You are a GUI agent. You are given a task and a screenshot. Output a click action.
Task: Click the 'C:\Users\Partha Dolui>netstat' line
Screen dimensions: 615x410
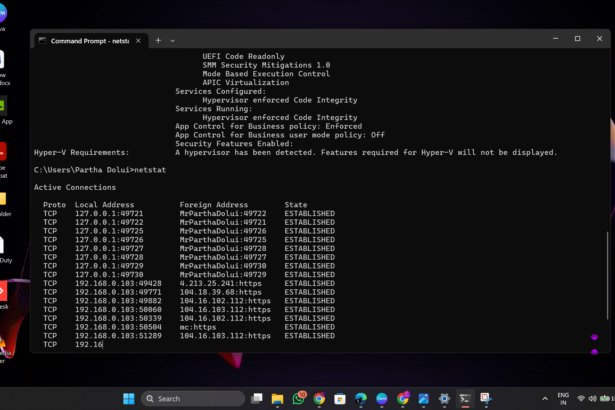click(x=100, y=170)
